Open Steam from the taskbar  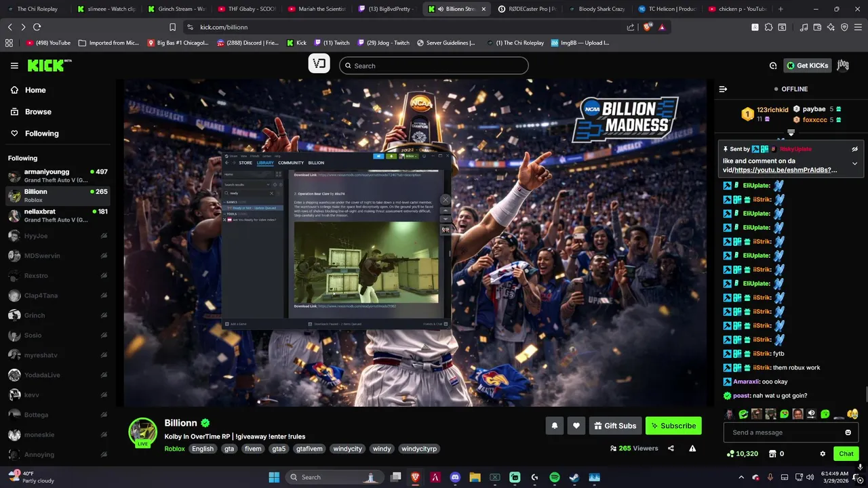pyautogui.click(x=574, y=477)
